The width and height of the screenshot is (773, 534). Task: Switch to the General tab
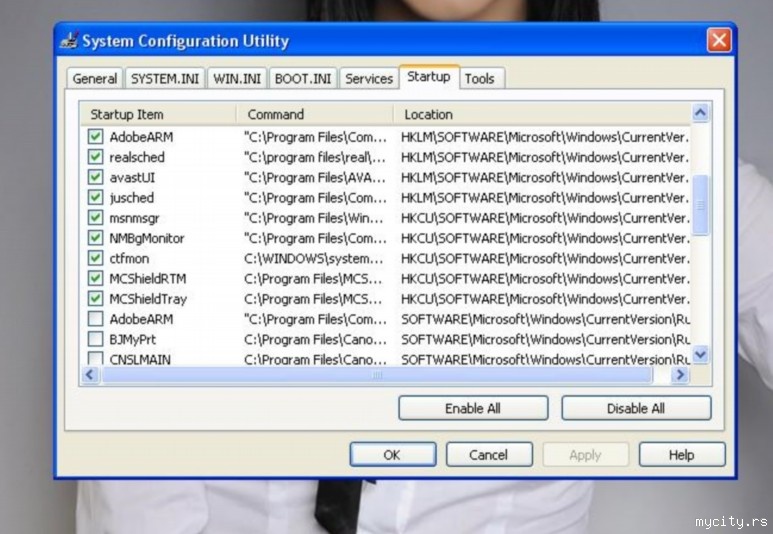[95, 78]
